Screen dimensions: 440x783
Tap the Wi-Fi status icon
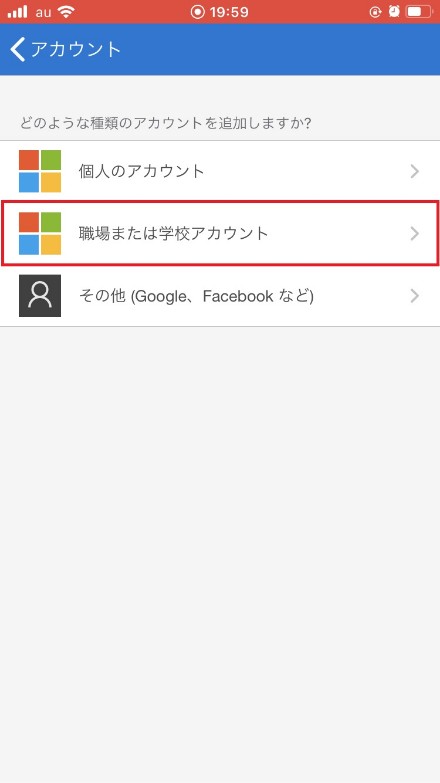[x=66, y=12]
